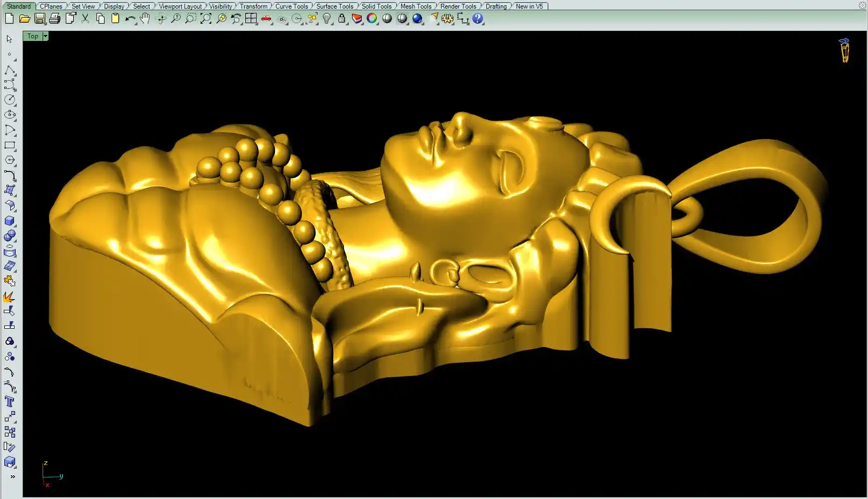Click the Zoom Extents icon
This screenshot has height=499, width=868.
(x=206, y=19)
